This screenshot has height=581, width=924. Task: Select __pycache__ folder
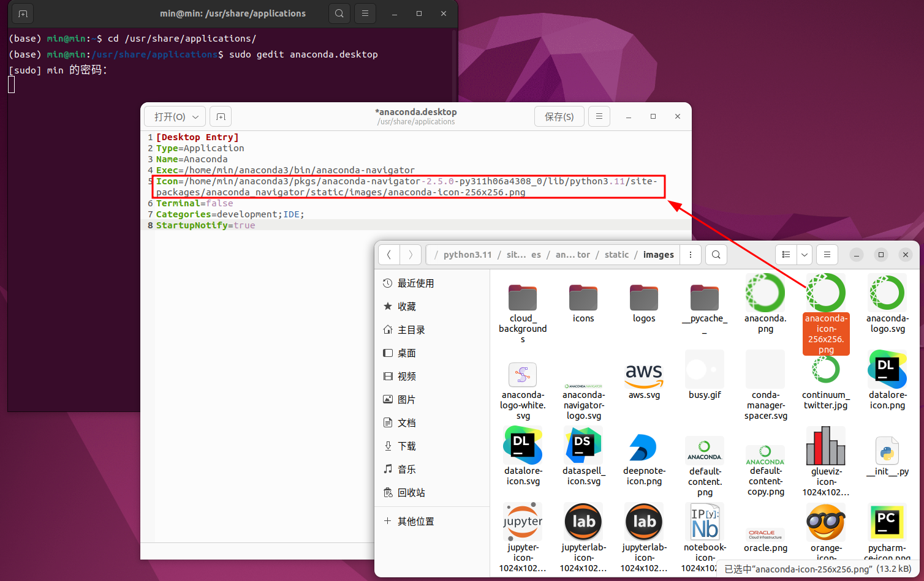click(705, 307)
